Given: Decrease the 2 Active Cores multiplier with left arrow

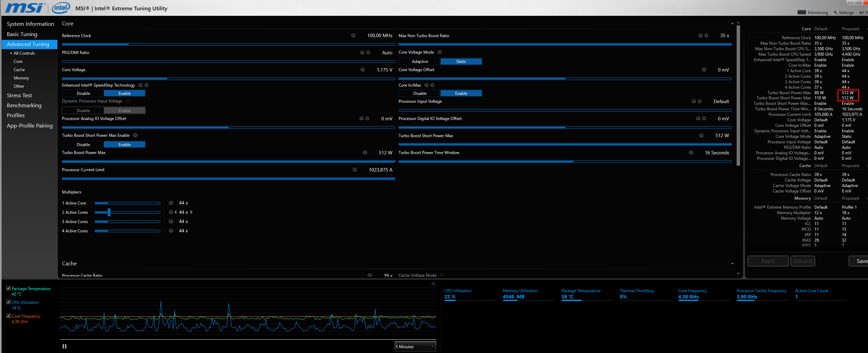Looking at the screenshot, I should (175, 212).
